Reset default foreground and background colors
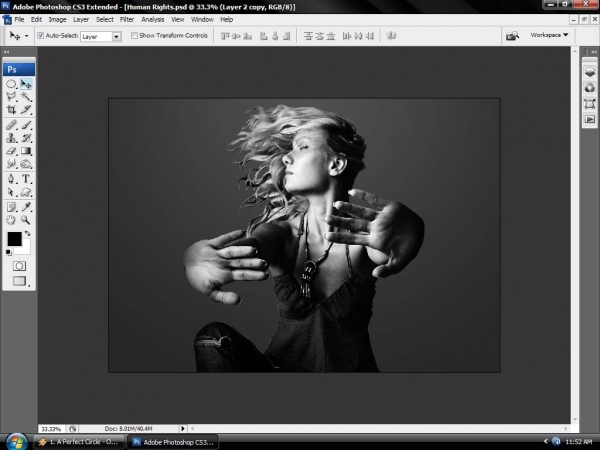600x450 pixels. coord(8,252)
